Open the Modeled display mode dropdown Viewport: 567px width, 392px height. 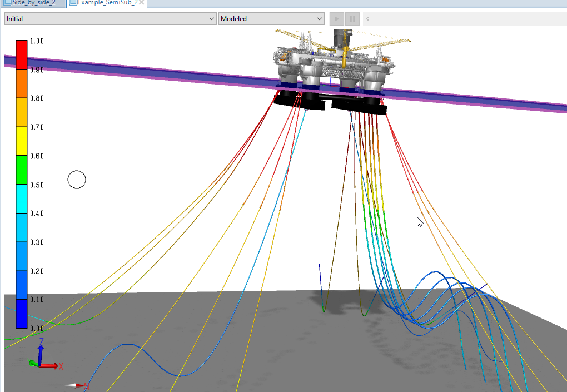coord(271,19)
